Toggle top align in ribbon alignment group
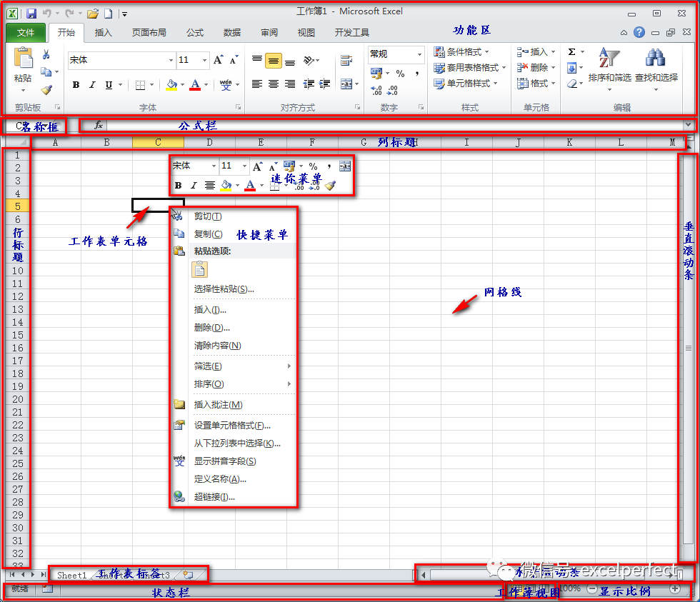 256,59
